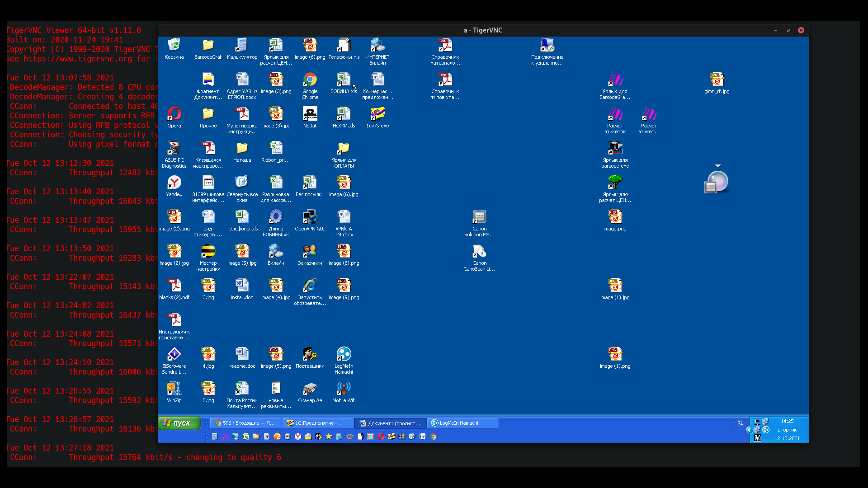The image size is (868, 488).
Task: Activate LogMeIn Hamachi taskbar button
Action: 462,423
